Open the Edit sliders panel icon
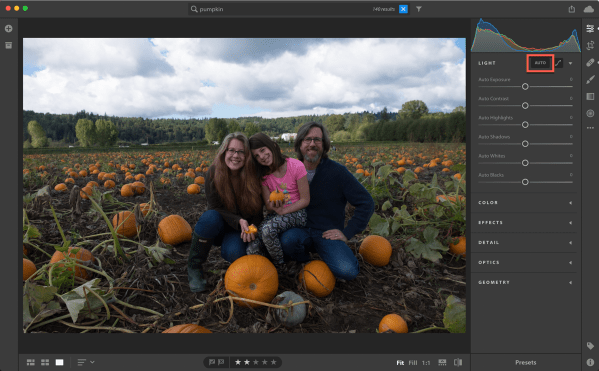Image resolution: width=599 pixels, height=371 pixels. [x=590, y=29]
